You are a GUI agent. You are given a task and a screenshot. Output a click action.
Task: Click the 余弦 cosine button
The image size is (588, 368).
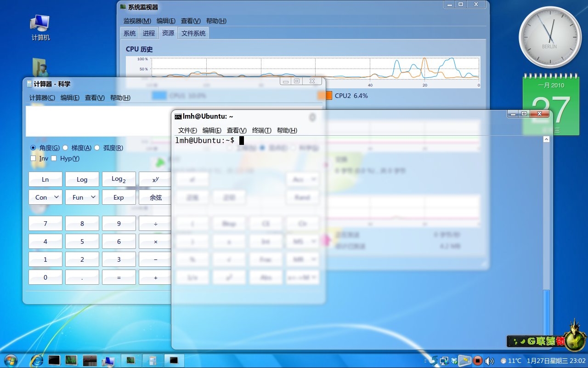pyautogui.click(x=155, y=197)
